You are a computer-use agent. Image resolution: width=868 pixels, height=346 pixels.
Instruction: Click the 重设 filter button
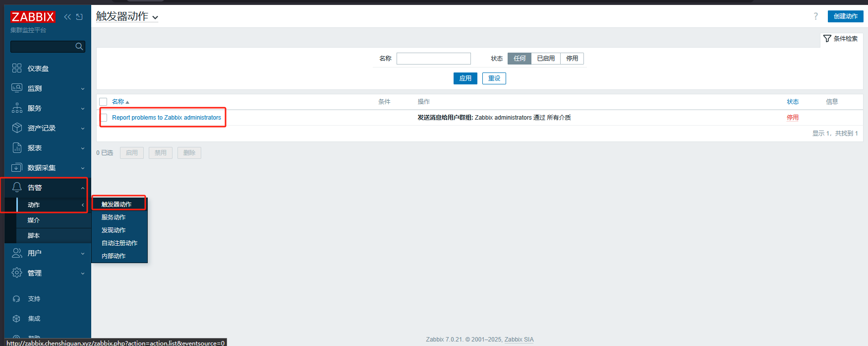(x=494, y=78)
